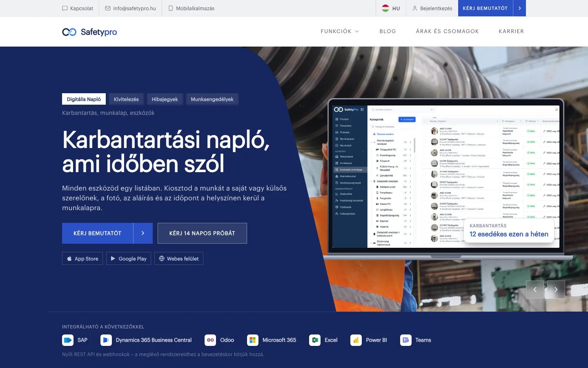Click the laptop dashboard screenshot

point(446,177)
